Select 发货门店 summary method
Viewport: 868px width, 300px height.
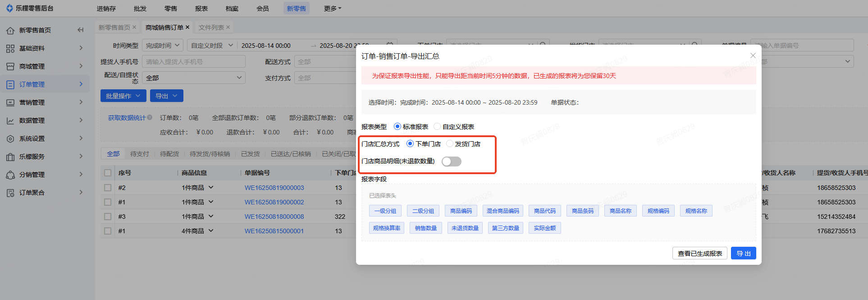[449, 143]
